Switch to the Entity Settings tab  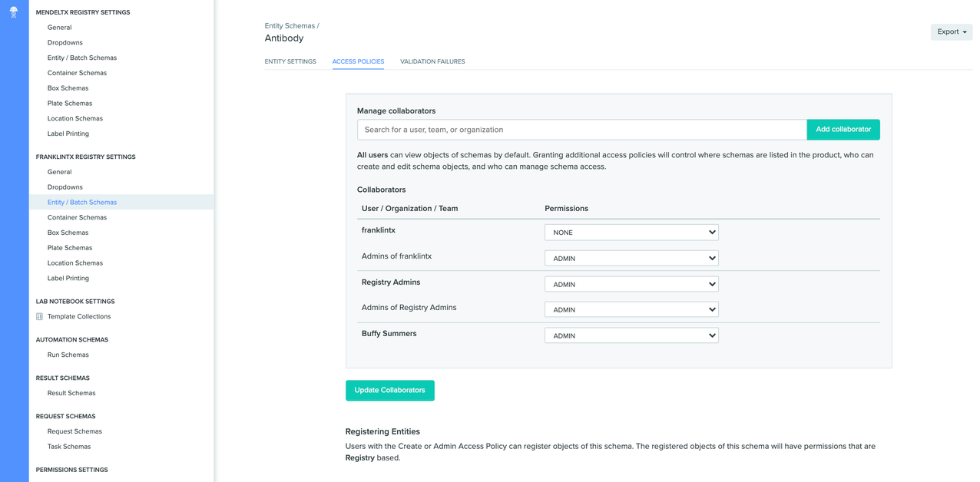pyautogui.click(x=290, y=61)
